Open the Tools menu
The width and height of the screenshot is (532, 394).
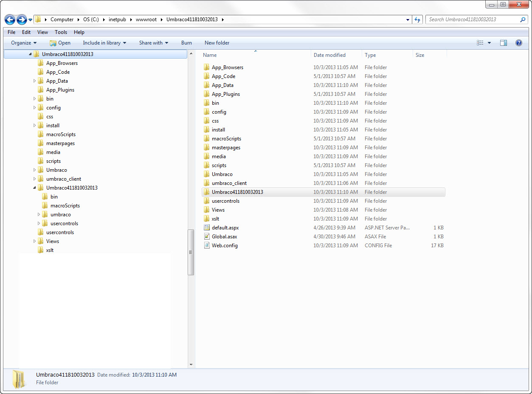(x=61, y=32)
